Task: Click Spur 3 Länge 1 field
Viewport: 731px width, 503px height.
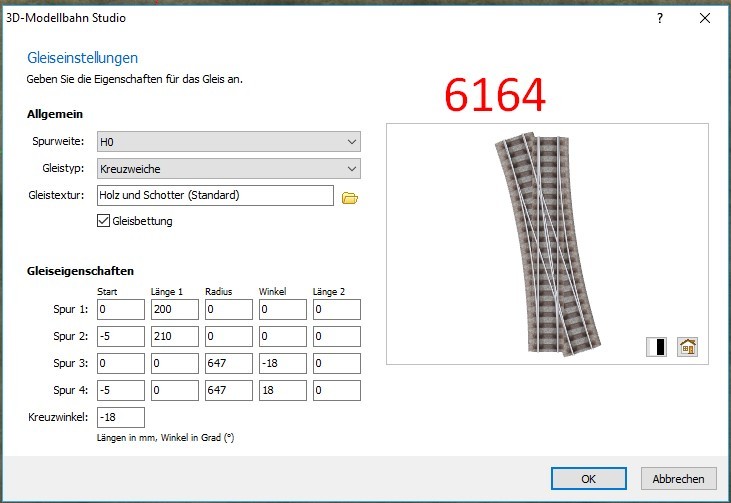Action: pos(175,364)
